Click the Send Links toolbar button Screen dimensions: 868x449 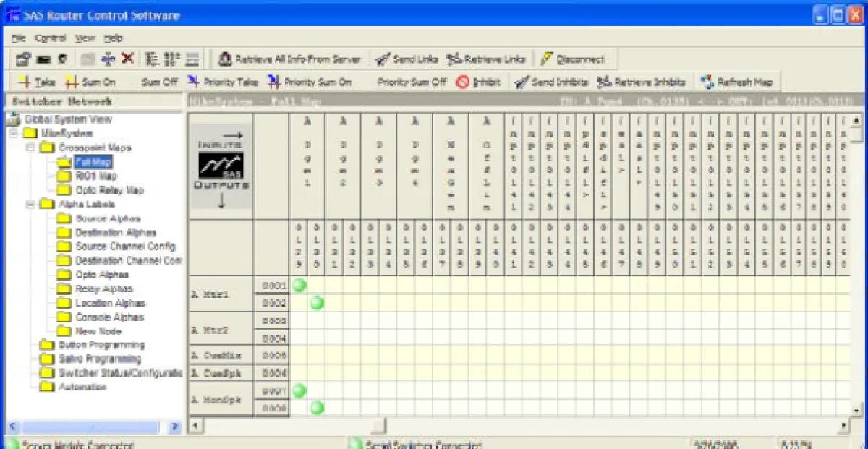coord(407,59)
